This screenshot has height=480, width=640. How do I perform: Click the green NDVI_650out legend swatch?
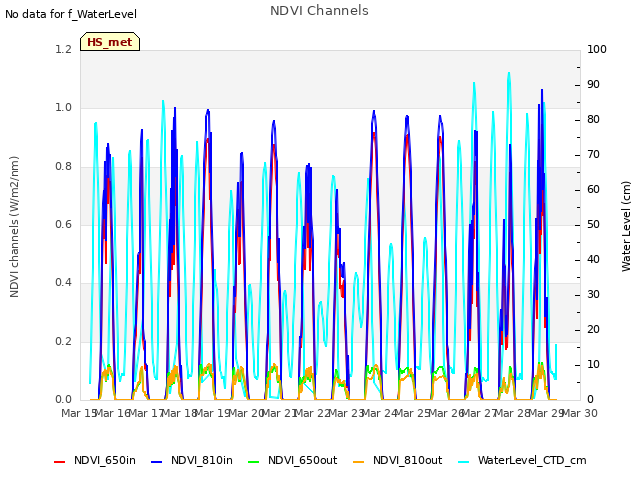point(254,462)
